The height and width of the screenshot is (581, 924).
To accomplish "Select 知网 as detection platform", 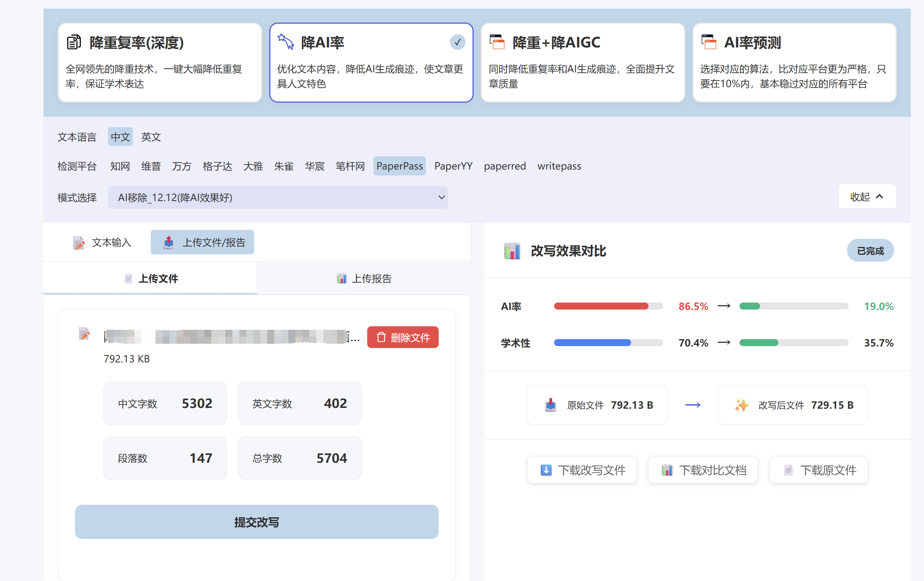I will click(x=120, y=166).
